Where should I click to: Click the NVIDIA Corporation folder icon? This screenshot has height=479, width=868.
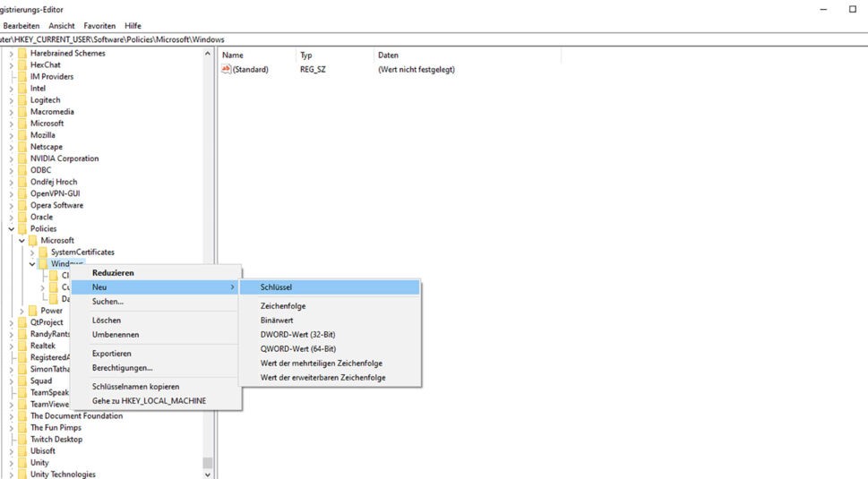[x=22, y=158]
